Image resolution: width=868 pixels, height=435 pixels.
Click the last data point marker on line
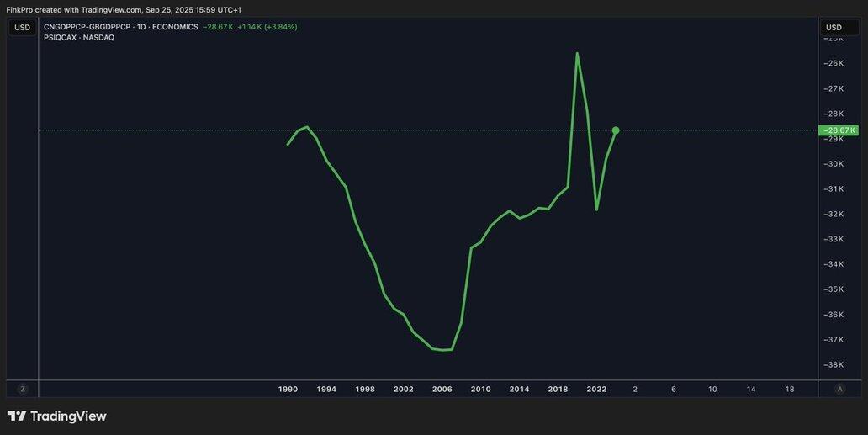coord(616,130)
